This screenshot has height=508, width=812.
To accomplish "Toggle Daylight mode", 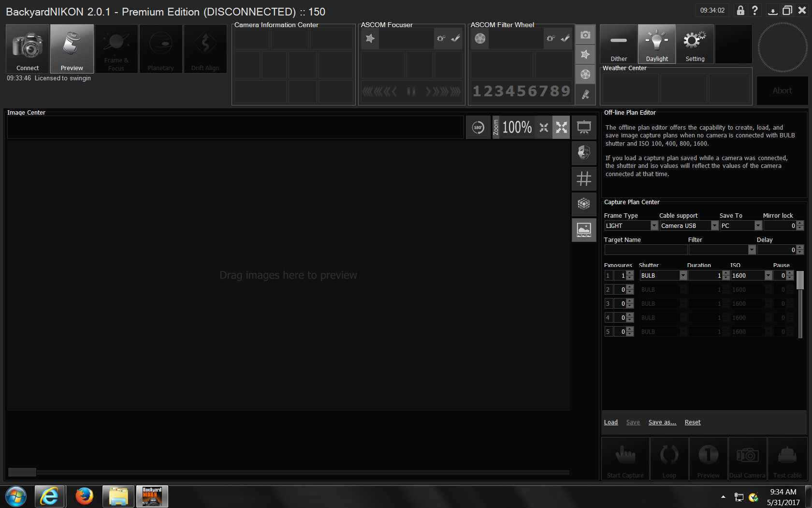I will 656,44.
